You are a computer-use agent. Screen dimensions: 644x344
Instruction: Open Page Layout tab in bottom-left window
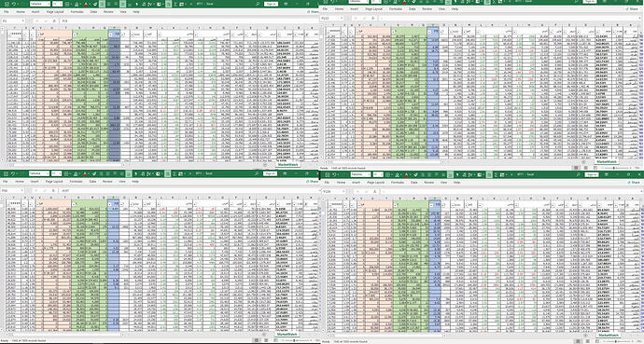(x=54, y=181)
